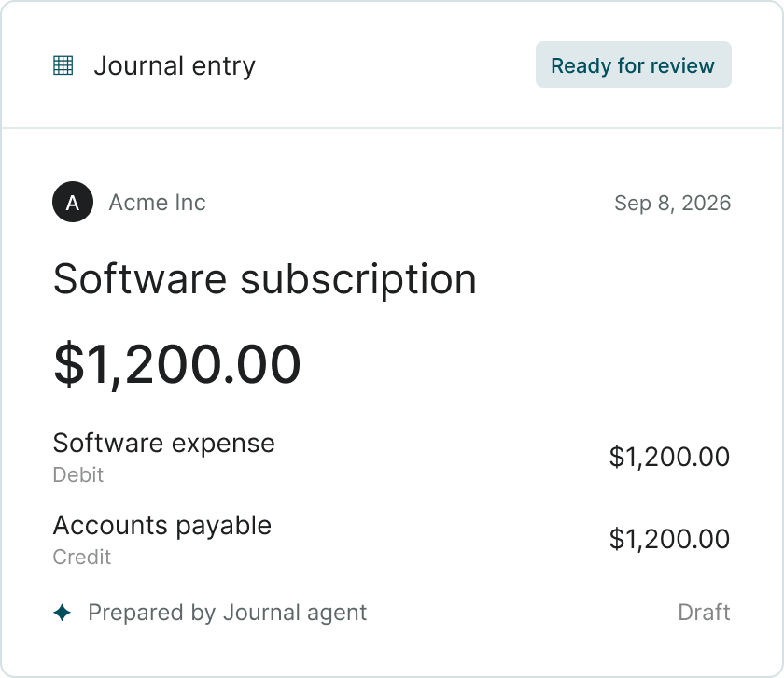Click the word agent in footer
The image size is (784, 678).
(337, 614)
